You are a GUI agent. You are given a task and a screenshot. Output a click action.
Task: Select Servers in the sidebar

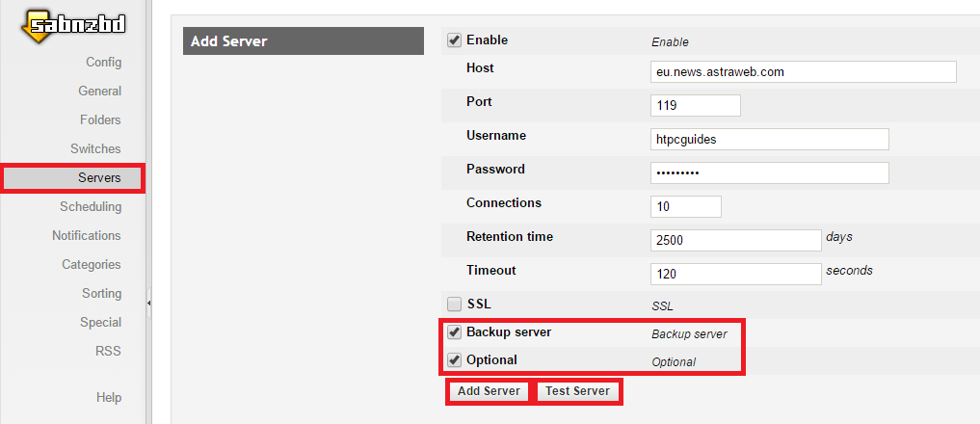tap(99, 178)
